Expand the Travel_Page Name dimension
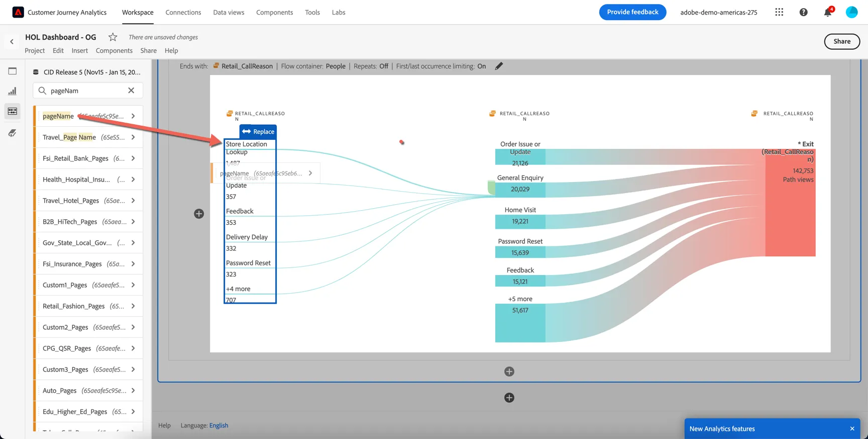The height and width of the screenshot is (439, 868). coord(133,137)
